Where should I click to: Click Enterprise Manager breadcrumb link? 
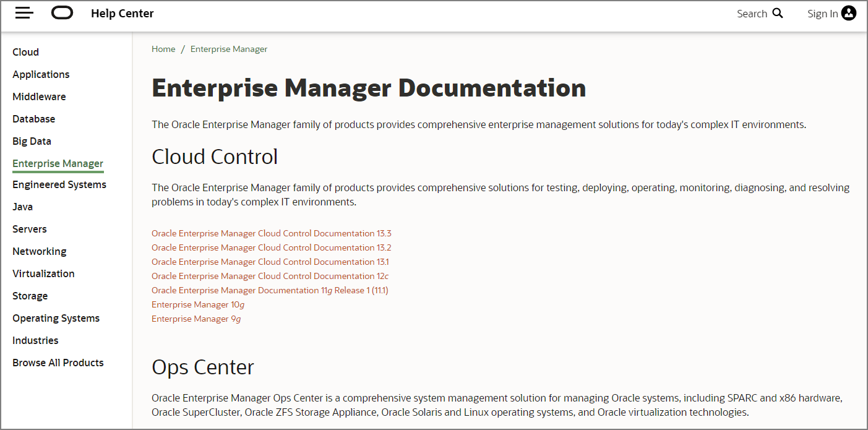click(x=229, y=49)
